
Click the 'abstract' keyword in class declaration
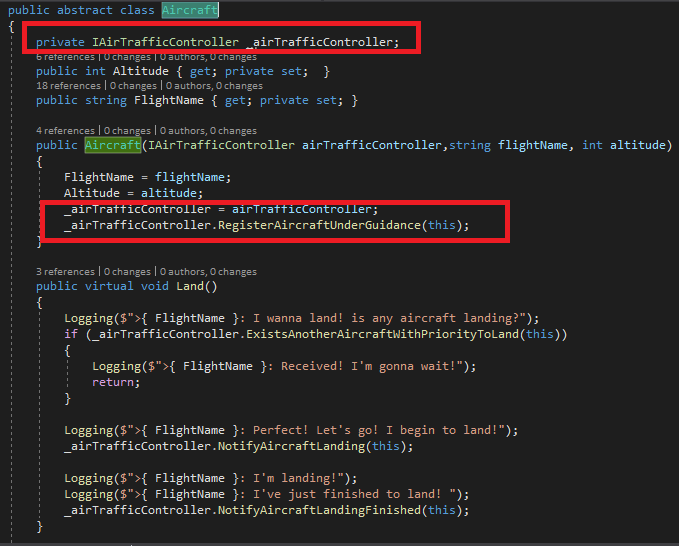point(84,10)
